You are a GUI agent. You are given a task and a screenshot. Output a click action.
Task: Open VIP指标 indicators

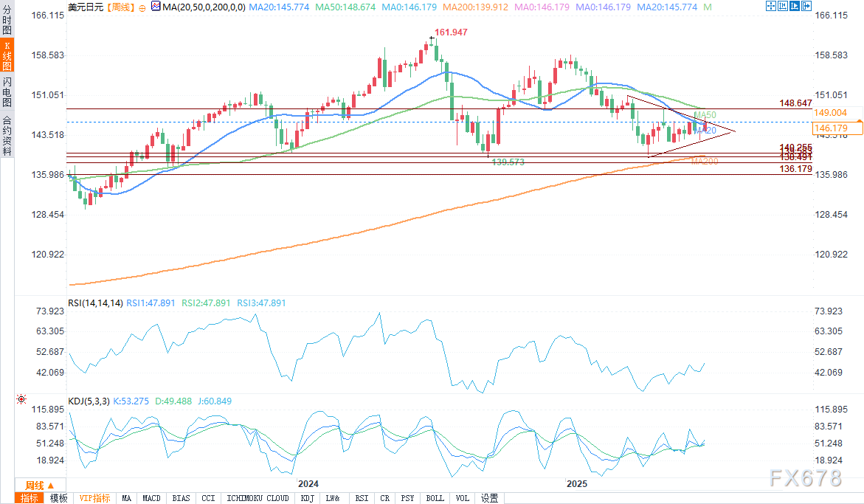94,498
